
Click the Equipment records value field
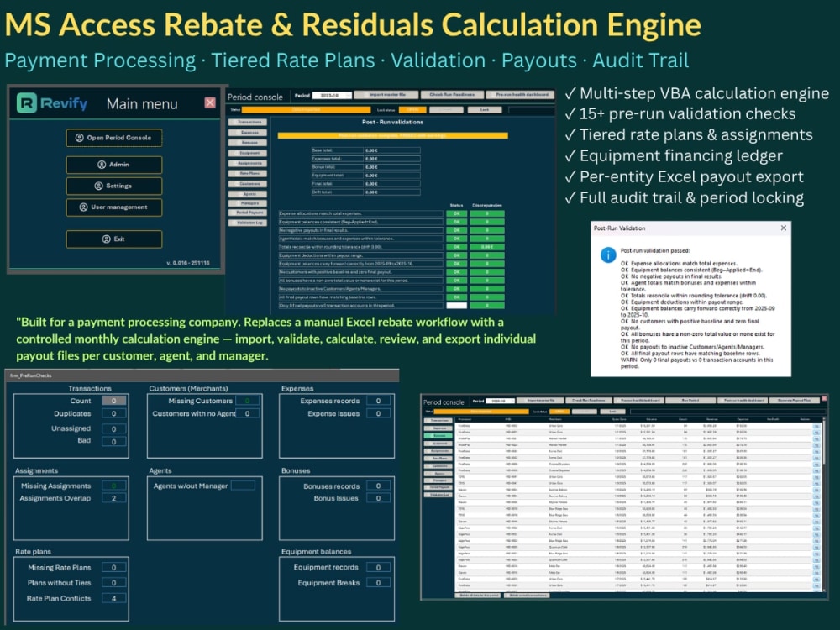[378, 567]
